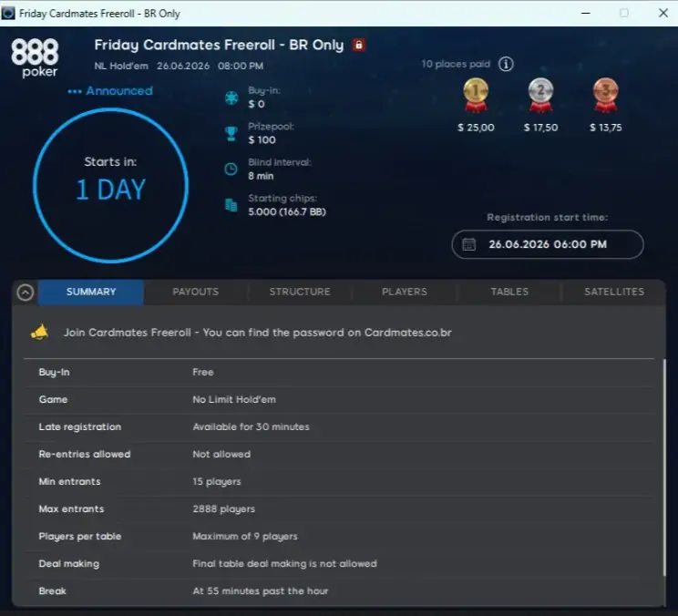Viewport: 678px width, 616px height.
Task: Click the 'No Limit Hold'em' game value
Action: coord(234,399)
